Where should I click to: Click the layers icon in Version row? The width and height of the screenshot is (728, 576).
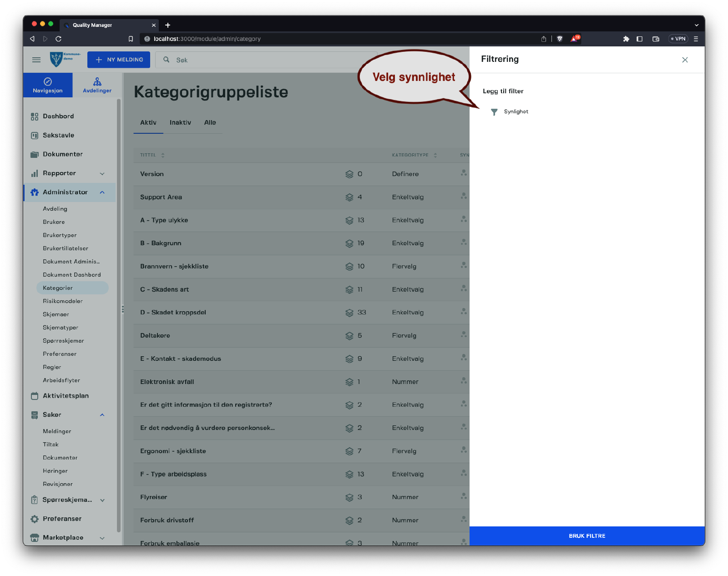349,174
